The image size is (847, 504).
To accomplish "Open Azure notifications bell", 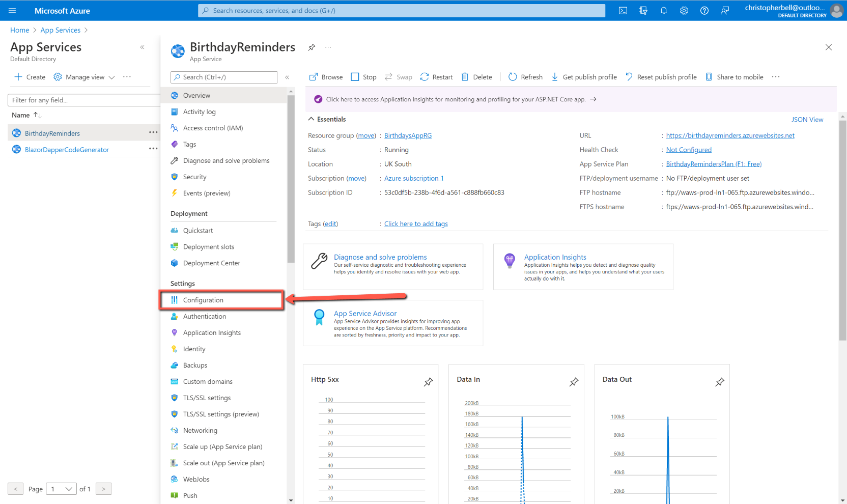I will click(663, 10).
